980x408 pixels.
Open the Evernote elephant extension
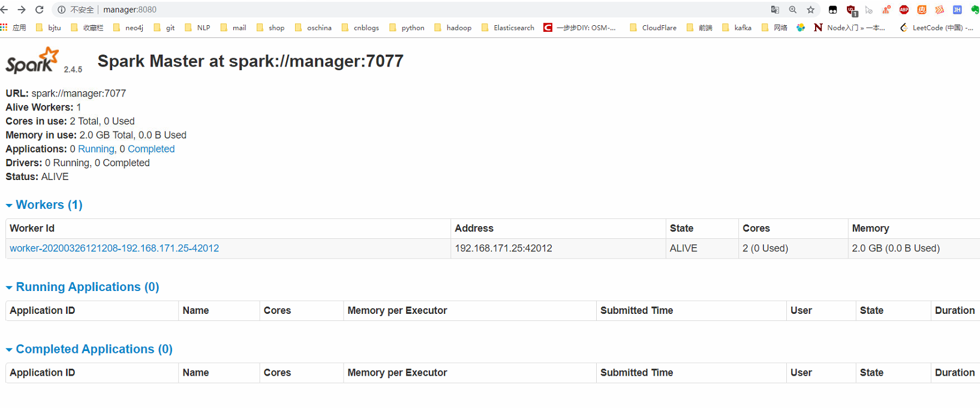click(x=975, y=10)
